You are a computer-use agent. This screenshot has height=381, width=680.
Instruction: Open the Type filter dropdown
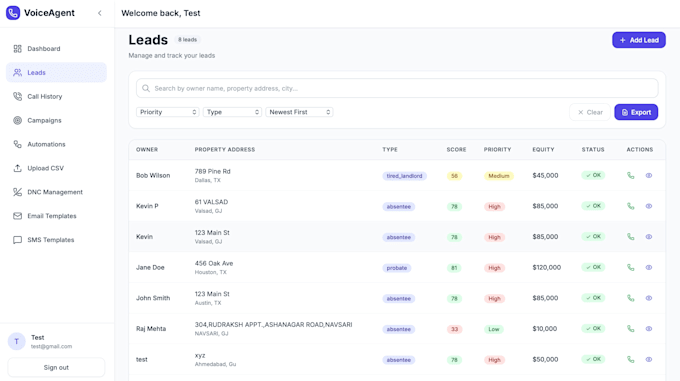coord(232,112)
